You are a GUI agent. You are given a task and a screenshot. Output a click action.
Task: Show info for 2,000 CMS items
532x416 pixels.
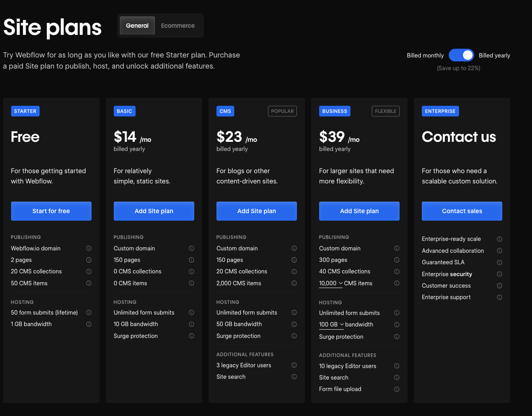(x=294, y=283)
